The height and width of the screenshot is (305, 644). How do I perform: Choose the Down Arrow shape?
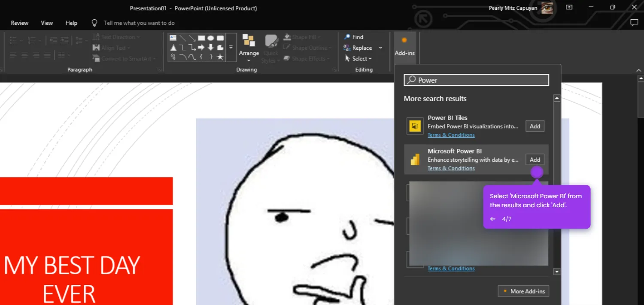211,47
